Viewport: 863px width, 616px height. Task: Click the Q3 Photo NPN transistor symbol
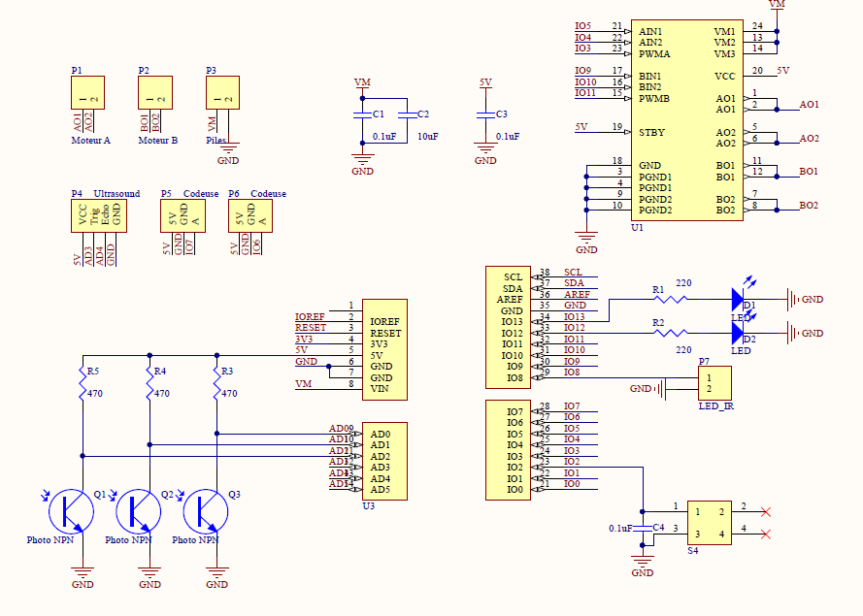[206, 509]
